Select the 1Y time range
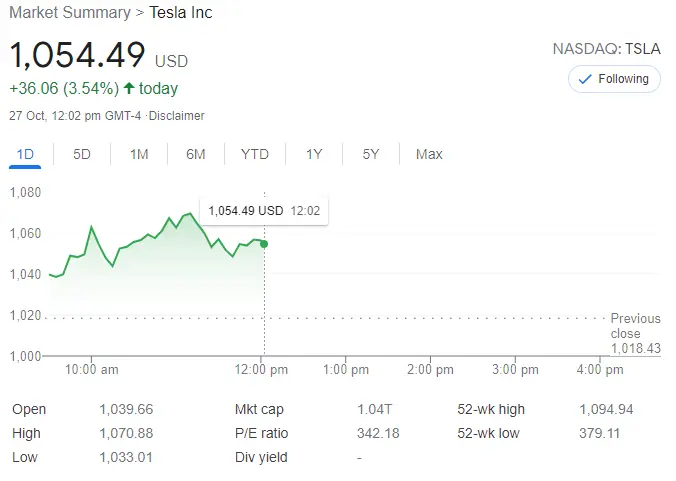The width and height of the screenshot is (676, 481). pos(314,154)
